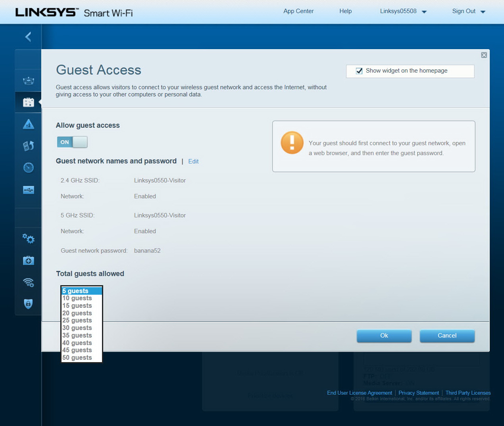Click Enabled status under 2.4 GHz network
Image resolution: width=504 pixels, height=426 pixels.
click(x=145, y=196)
